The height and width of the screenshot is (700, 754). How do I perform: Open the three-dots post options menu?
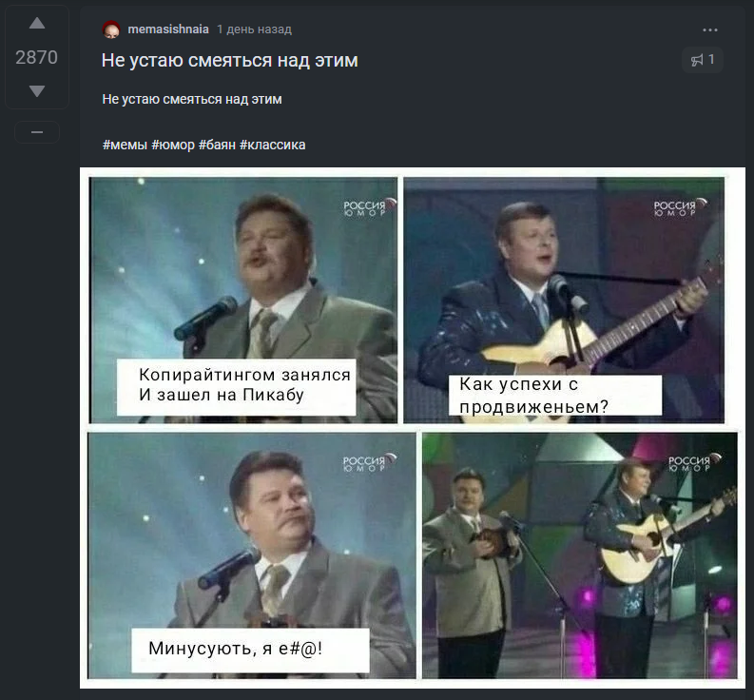coord(709,29)
